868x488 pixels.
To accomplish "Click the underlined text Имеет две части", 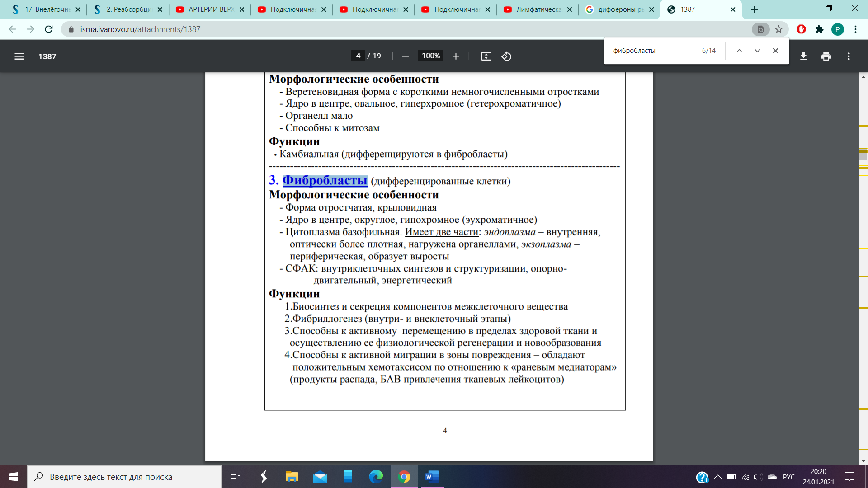I will 442,232.
